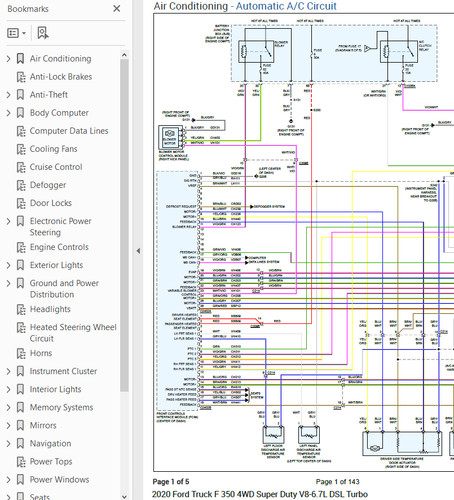Expand the Electronic Power Steering bookmark
Image resolution: width=454 pixels, height=500 pixels.
[x=9, y=221]
